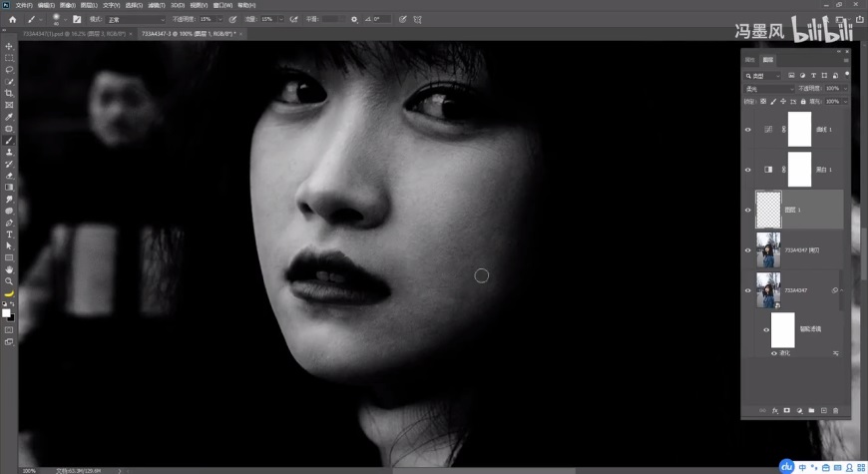Open the 文件(F) menu
The height and width of the screenshot is (474, 868).
pos(24,5)
